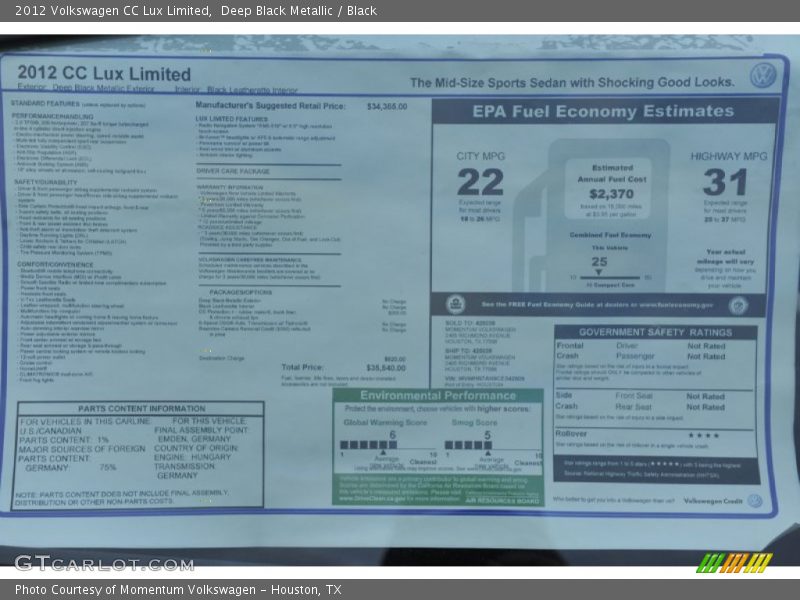
Task: Click the 'LUX LIMITED FEATURES' heading
Action: coord(231,119)
